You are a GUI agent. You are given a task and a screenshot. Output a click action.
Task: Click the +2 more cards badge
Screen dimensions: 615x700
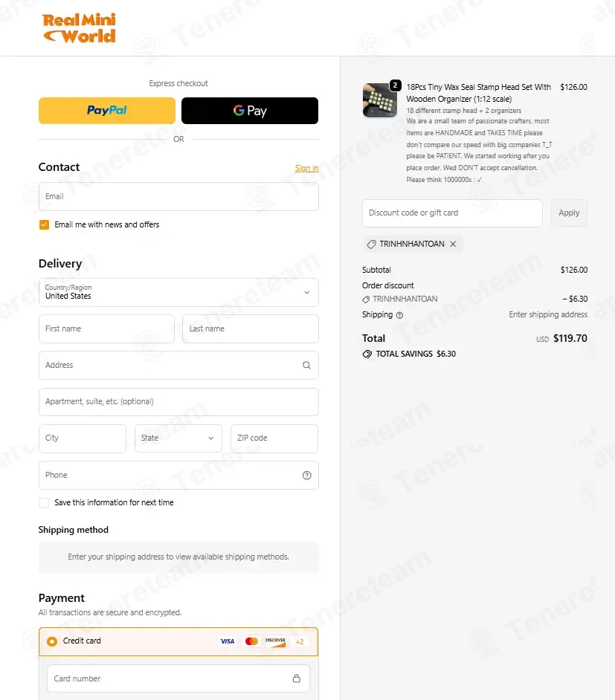click(299, 641)
